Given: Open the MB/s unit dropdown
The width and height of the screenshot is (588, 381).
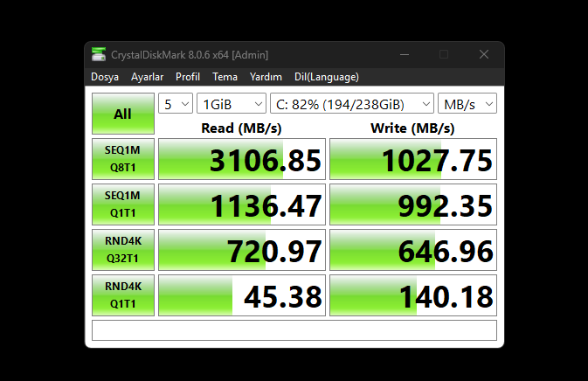Looking at the screenshot, I should [467, 103].
